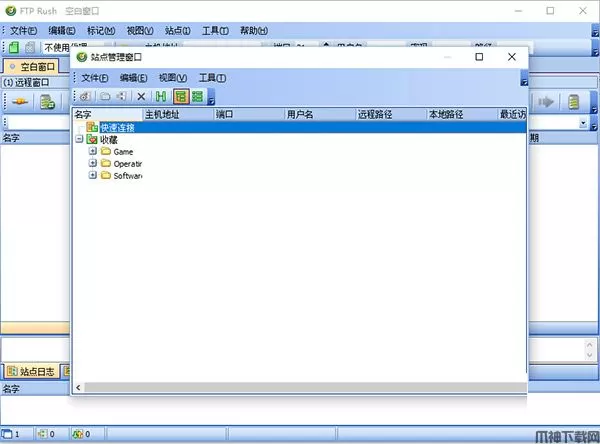Open 文件(F) menu in the FTP Rush main window
This screenshot has width=600, height=444.
pos(23,31)
